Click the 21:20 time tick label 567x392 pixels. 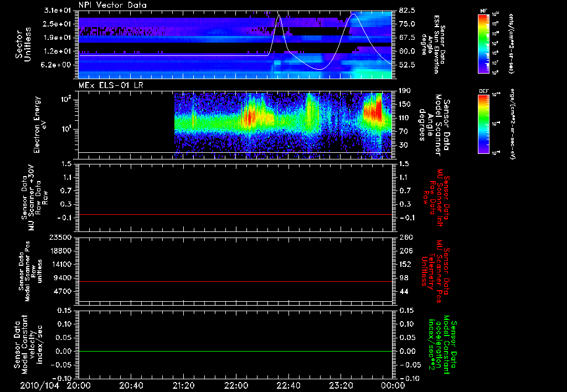183,385
